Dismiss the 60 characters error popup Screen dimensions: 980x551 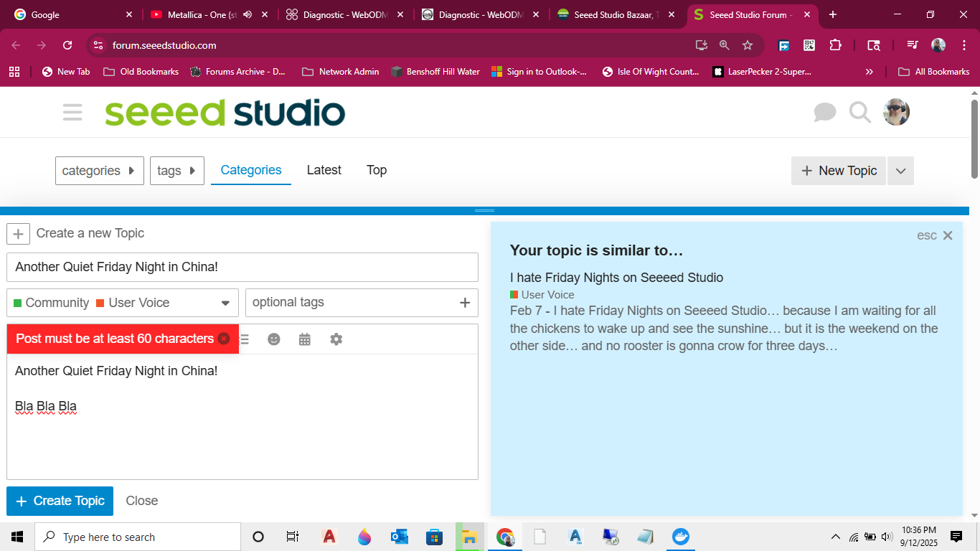coord(224,339)
